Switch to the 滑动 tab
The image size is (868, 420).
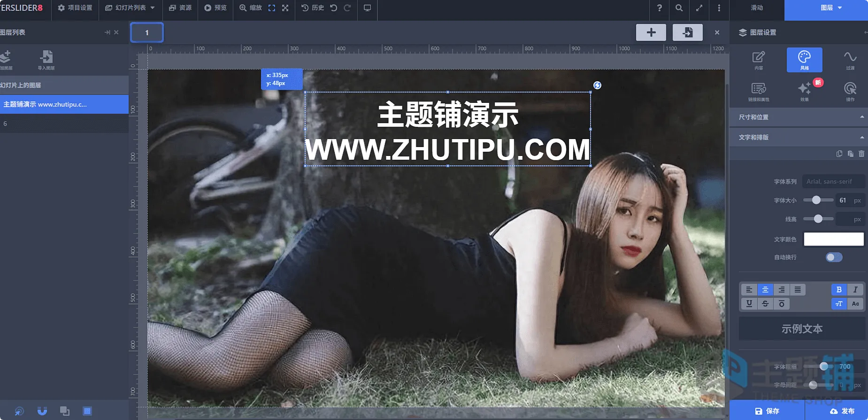(x=757, y=8)
